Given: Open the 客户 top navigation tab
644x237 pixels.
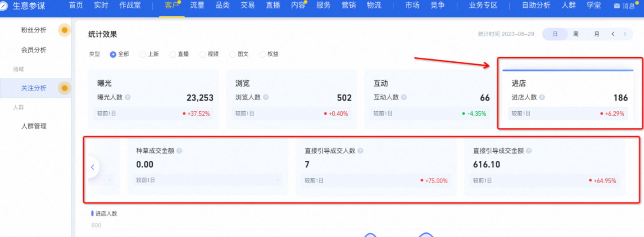Looking at the screenshot, I should coord(171,6).
